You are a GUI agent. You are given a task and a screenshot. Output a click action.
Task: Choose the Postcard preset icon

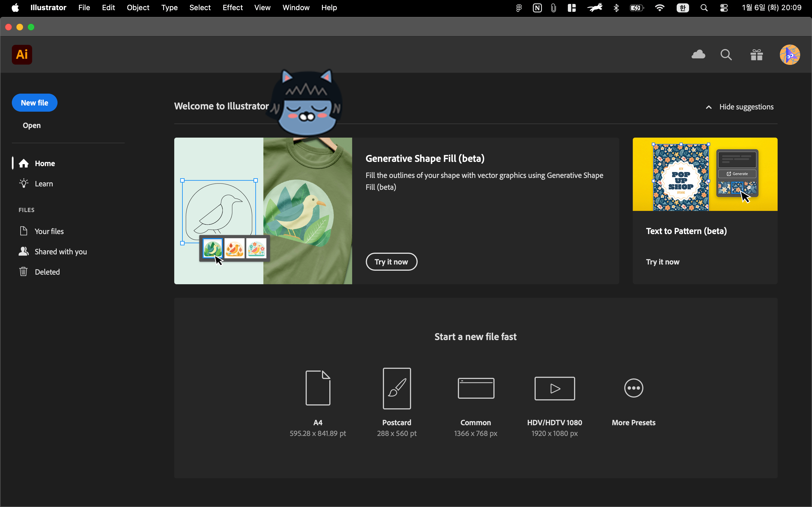point(397,388)
